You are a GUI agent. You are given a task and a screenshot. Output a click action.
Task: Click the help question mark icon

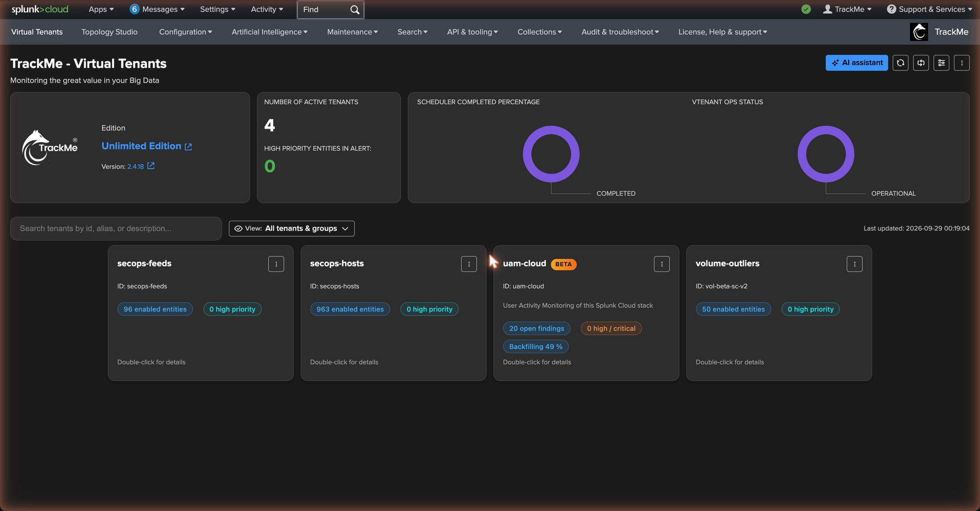(891, 9)
